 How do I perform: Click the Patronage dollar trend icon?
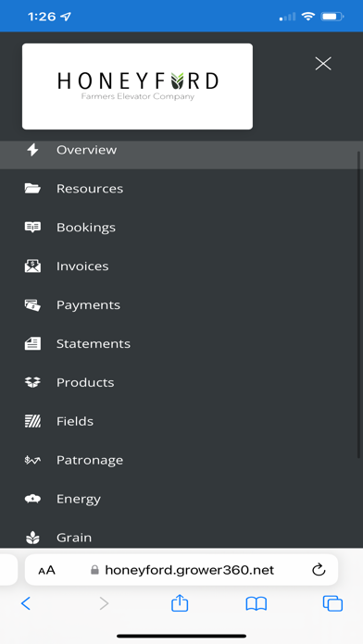click(x=32, y=461)
